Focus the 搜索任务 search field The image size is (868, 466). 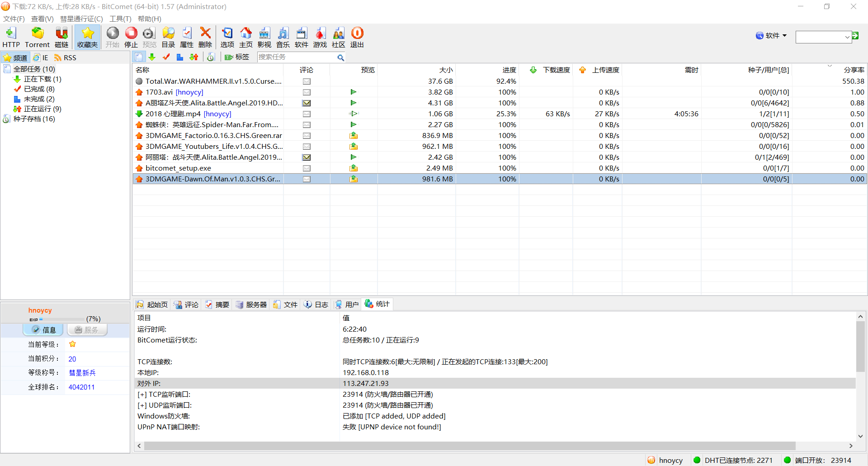click(297, 57)
